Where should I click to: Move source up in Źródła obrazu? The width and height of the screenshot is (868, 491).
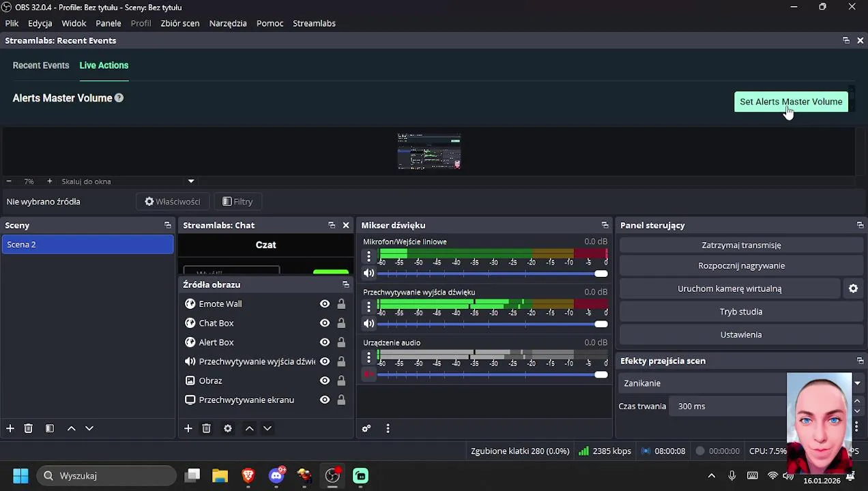pos(249,428)
